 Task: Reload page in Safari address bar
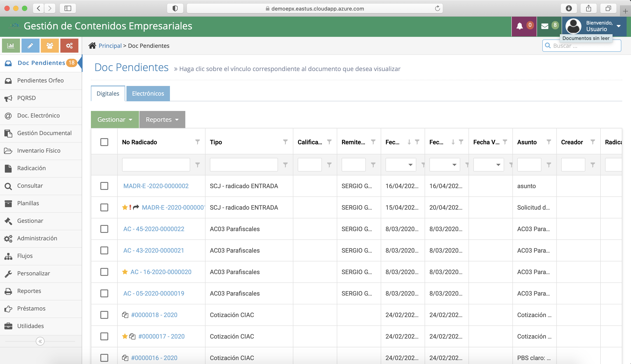437,9
